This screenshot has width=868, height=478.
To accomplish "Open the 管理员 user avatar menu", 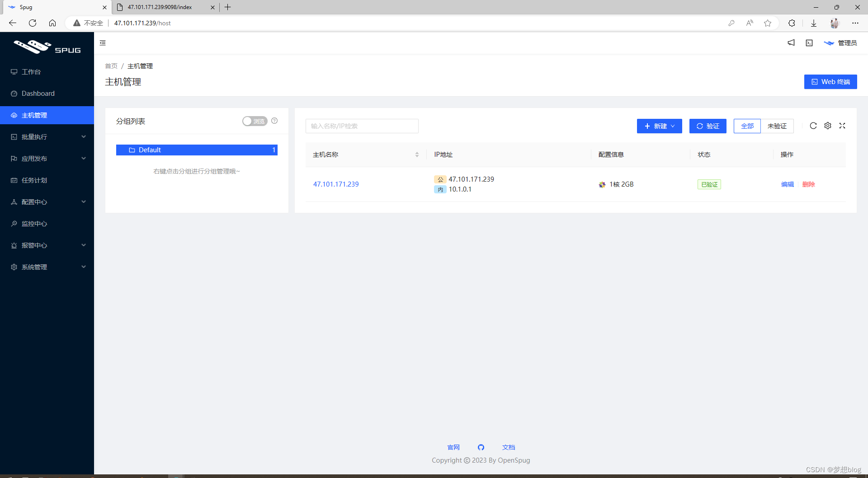I will (x=840, y=43).
